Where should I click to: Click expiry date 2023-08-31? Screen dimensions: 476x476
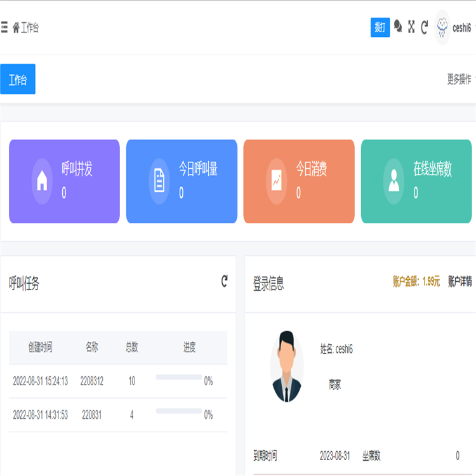334,456
